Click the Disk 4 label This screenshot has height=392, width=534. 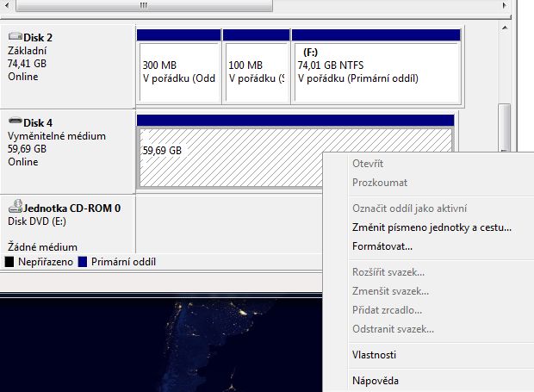point(38,122)
